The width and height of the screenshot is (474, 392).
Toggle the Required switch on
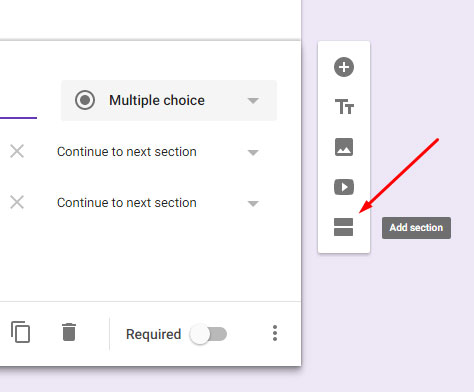click(x=208, y=334)
